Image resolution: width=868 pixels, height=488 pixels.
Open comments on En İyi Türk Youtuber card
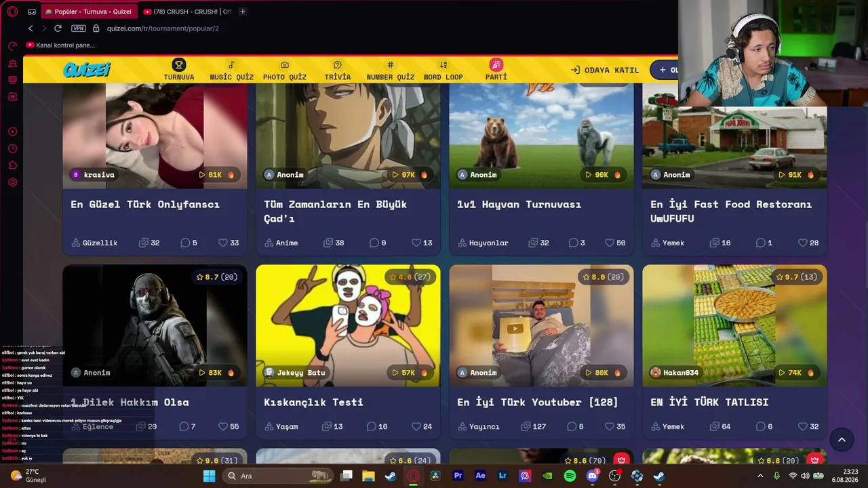[x=576, y=426]
